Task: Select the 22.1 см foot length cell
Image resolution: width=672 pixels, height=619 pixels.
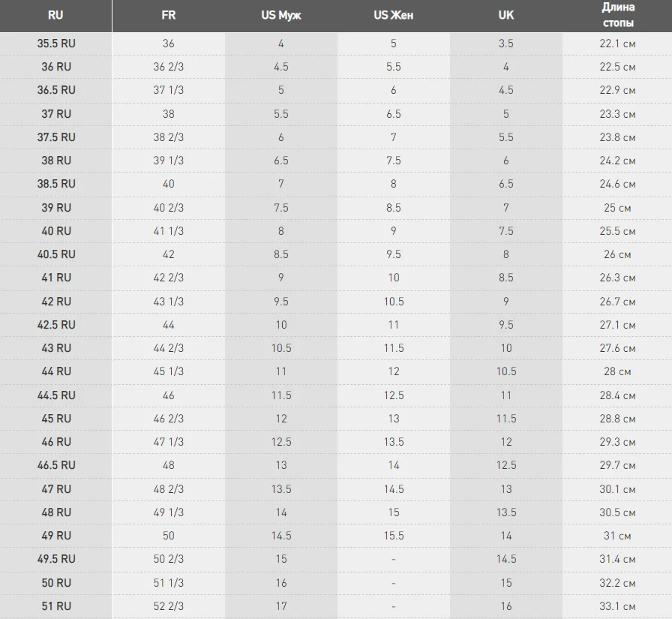Action: click(x=617, y=44)
